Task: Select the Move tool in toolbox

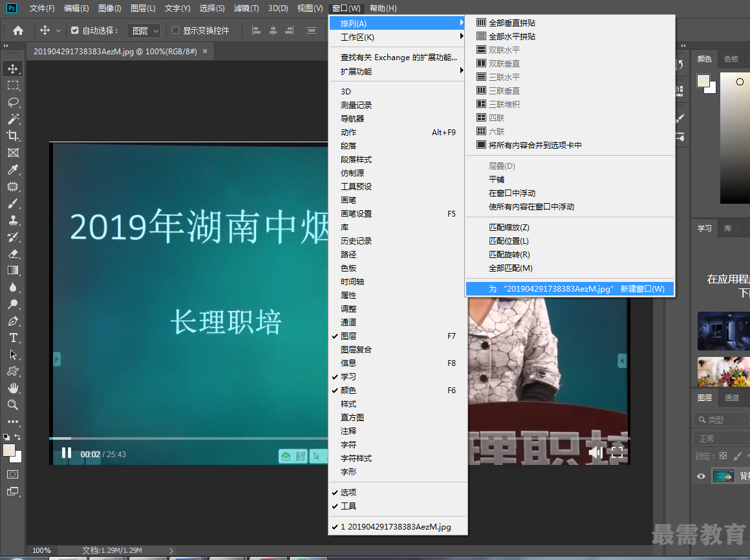Action: (13, 69)
